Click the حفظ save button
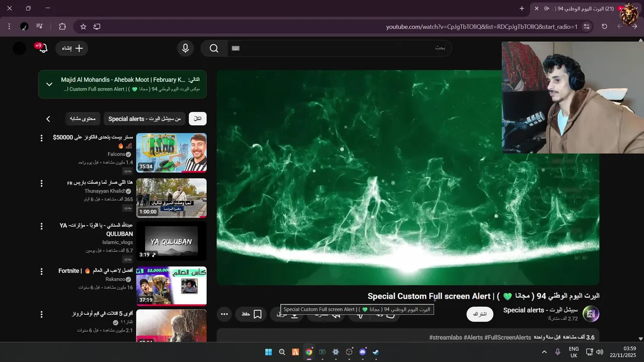 251,314
